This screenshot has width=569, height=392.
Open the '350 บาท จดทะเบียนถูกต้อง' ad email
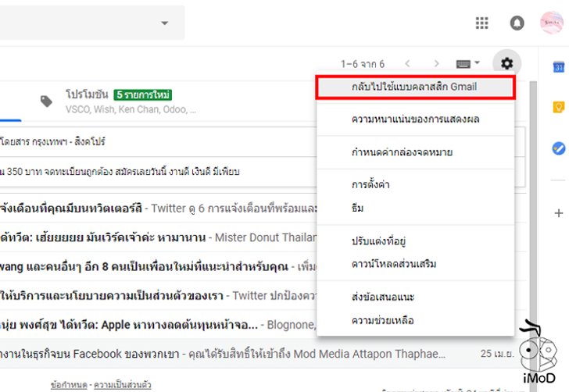point(158,172)
